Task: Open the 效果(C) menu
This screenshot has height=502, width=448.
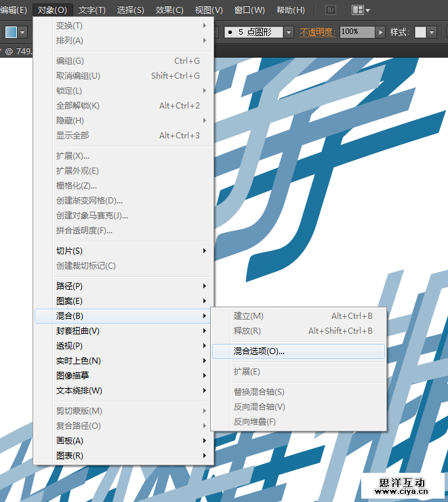Action: tap(169, 10)
